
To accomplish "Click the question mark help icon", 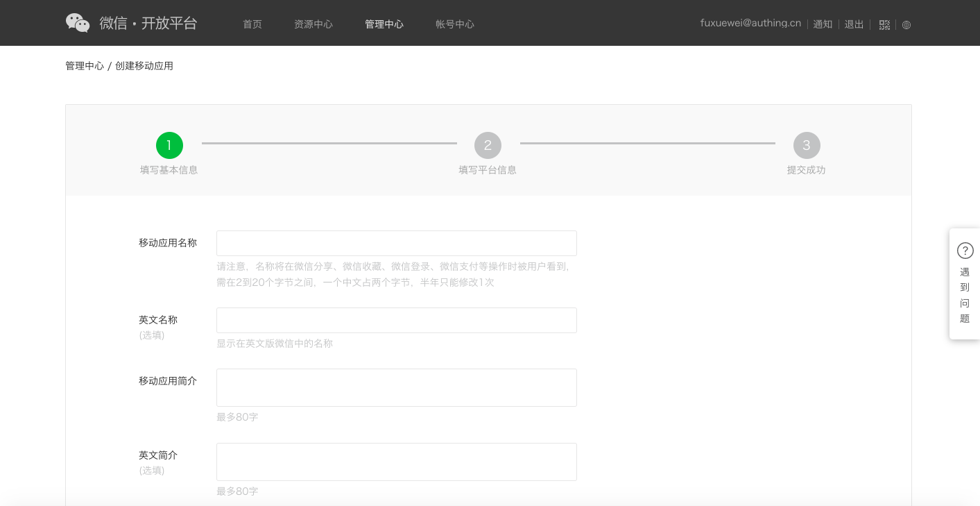I will (x=965, y=251).
